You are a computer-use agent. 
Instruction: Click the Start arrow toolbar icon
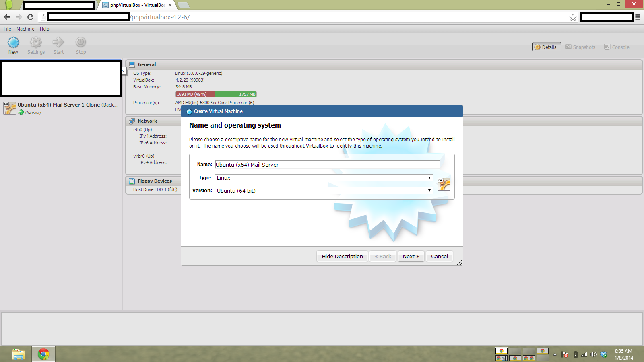pyautogui.click(x=58, y=42)
